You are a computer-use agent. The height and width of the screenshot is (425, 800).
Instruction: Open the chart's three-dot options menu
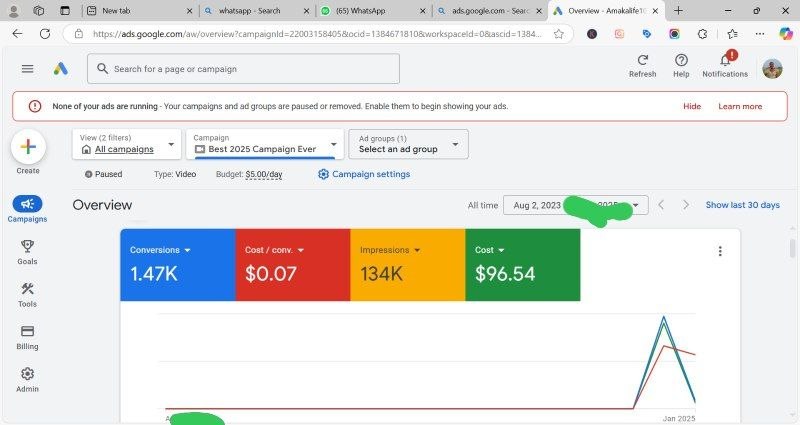(x=720, y=252)
